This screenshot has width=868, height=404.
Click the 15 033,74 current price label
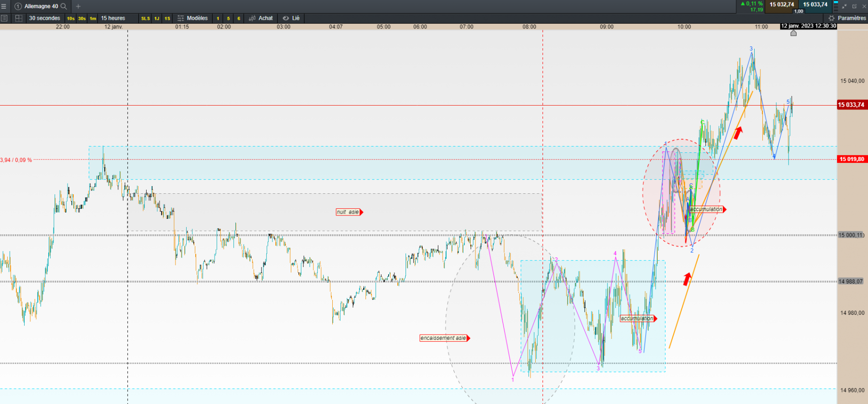click(852, 105)
